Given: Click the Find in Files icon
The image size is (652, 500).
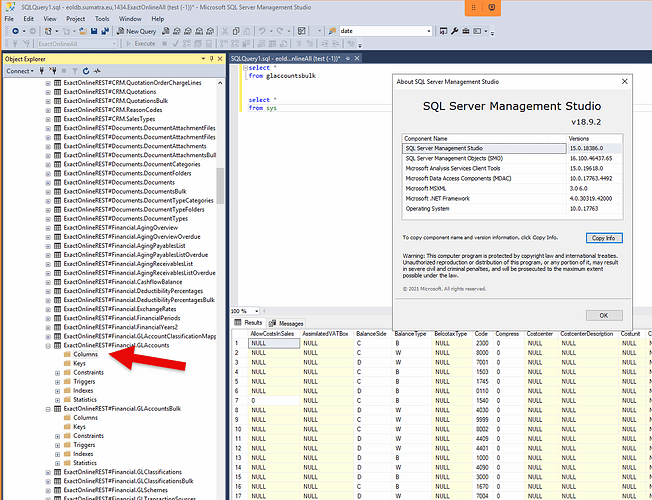Looking at the screenshot, I should (x=332, y=31).
